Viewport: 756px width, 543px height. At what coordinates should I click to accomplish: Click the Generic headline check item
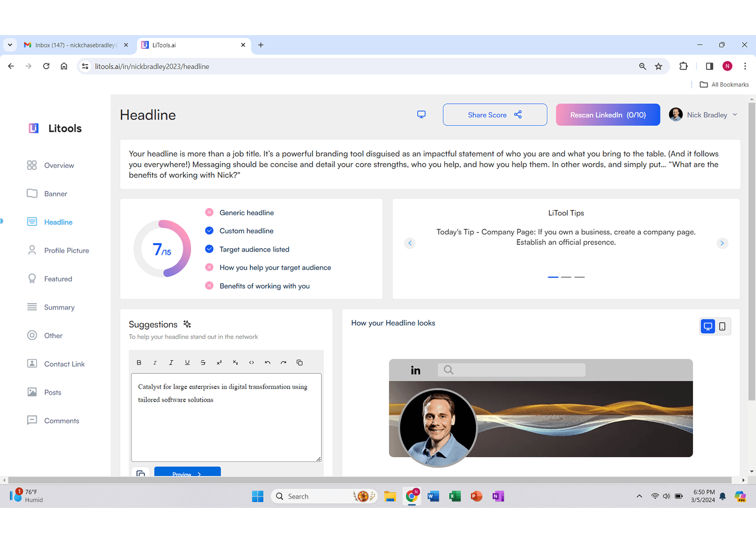click(x=240, y=213)
